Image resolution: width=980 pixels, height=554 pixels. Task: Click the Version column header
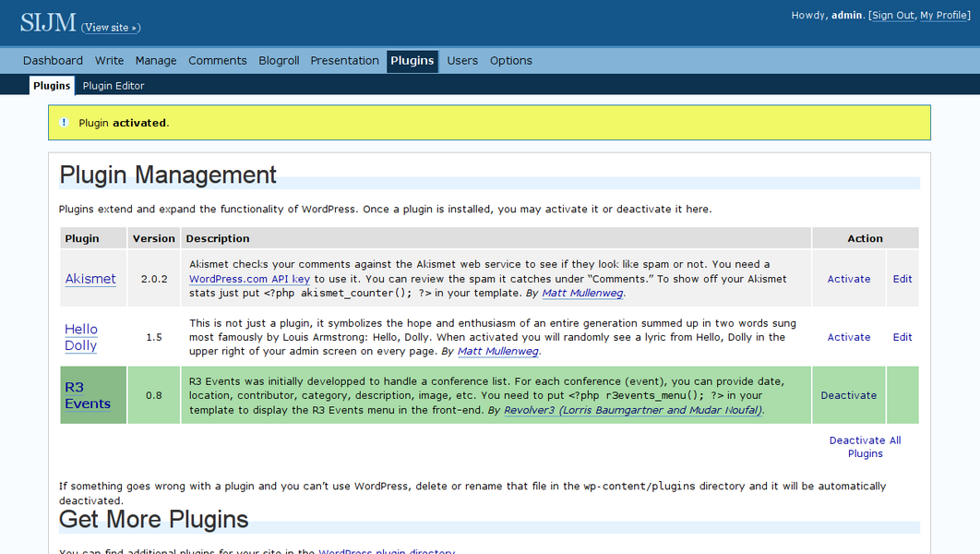[154, 238]
